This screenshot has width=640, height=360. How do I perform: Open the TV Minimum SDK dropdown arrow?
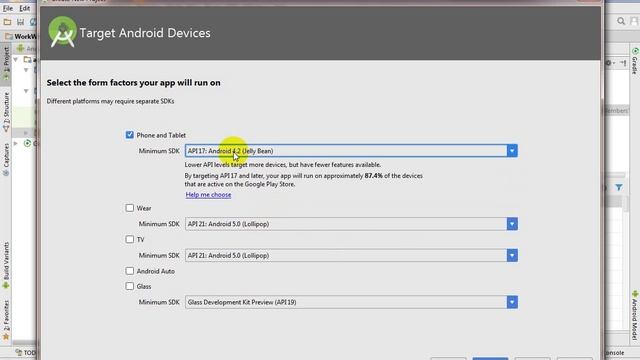click(512, 256)
